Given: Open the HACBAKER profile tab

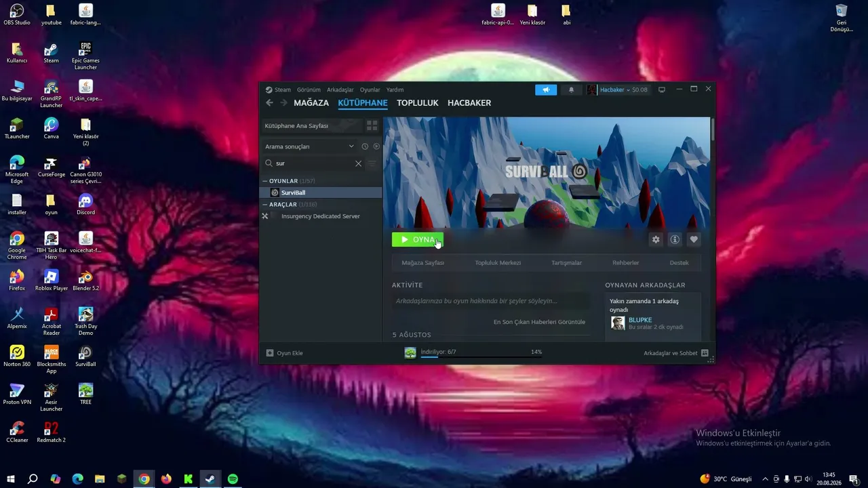Looking at the screenshot, I should pos(469,103).
